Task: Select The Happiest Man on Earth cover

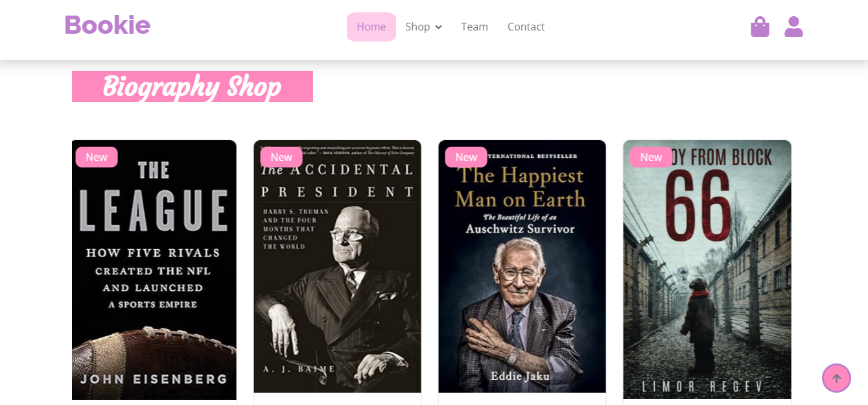Action: [522, 273]
